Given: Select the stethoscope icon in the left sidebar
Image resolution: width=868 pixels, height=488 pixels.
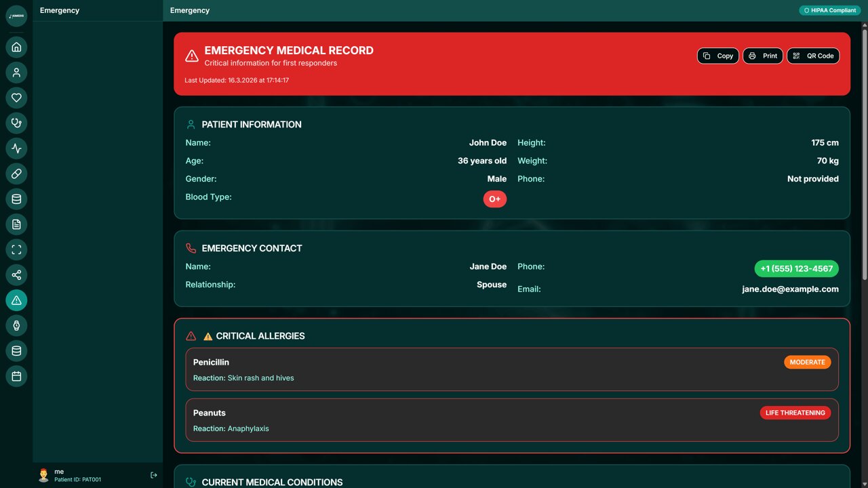Looking at the screenshot, I should point(16,123).
